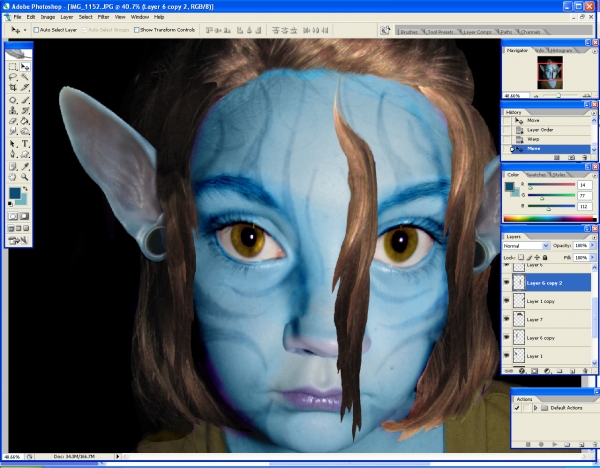Create new layer in Layers panel
600x468 pixels.
click(573, 371)
